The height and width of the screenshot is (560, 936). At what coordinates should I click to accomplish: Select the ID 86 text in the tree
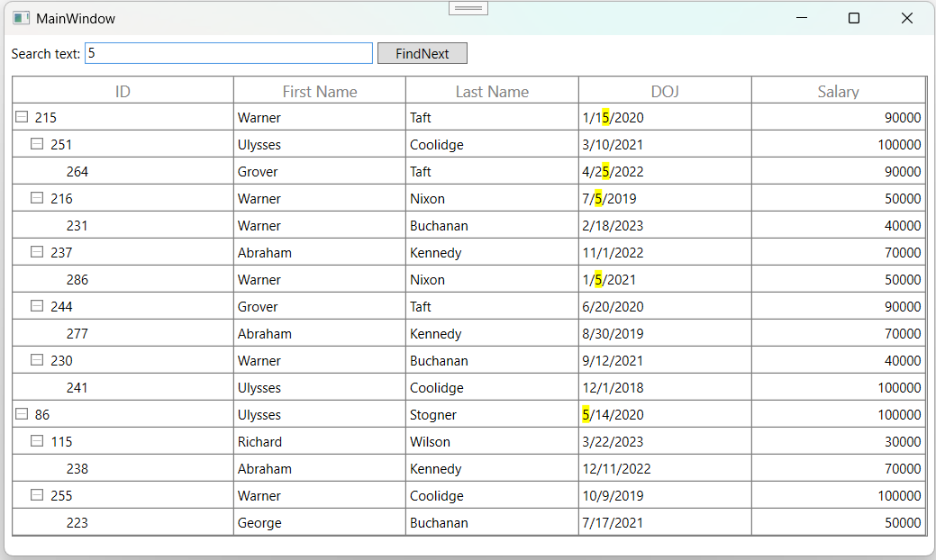[x=41, y=414]
